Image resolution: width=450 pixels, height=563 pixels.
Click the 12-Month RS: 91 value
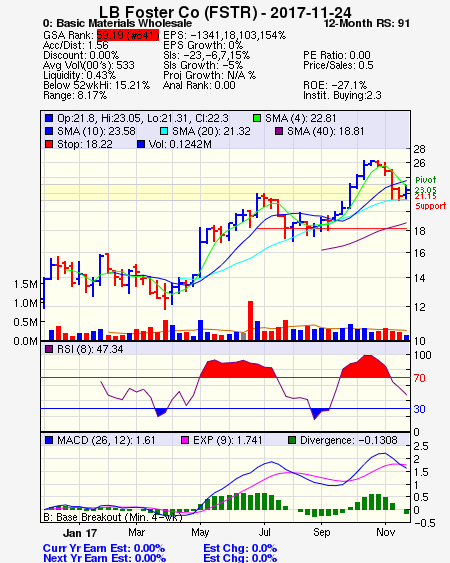coord(367,23)
